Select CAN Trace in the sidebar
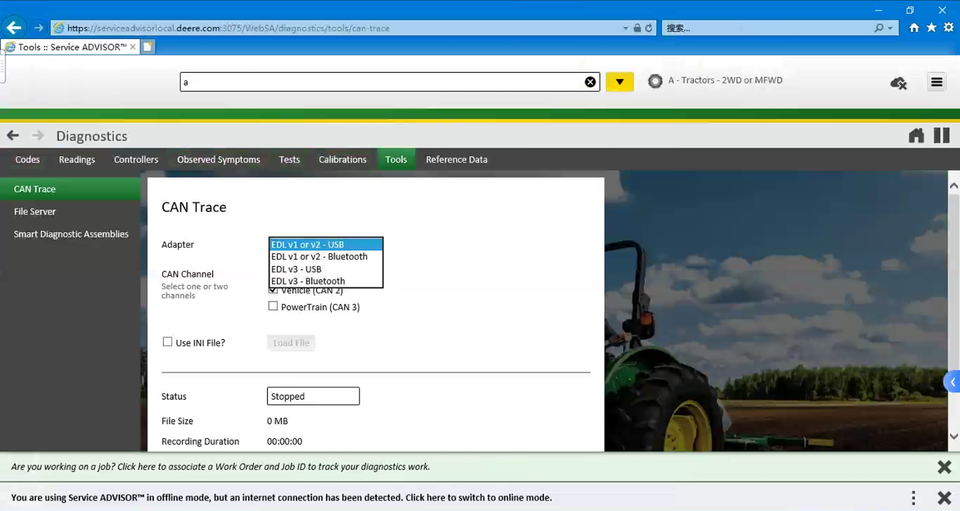Image resolution: width=960 pixels, height=511 pixels. 70,189
